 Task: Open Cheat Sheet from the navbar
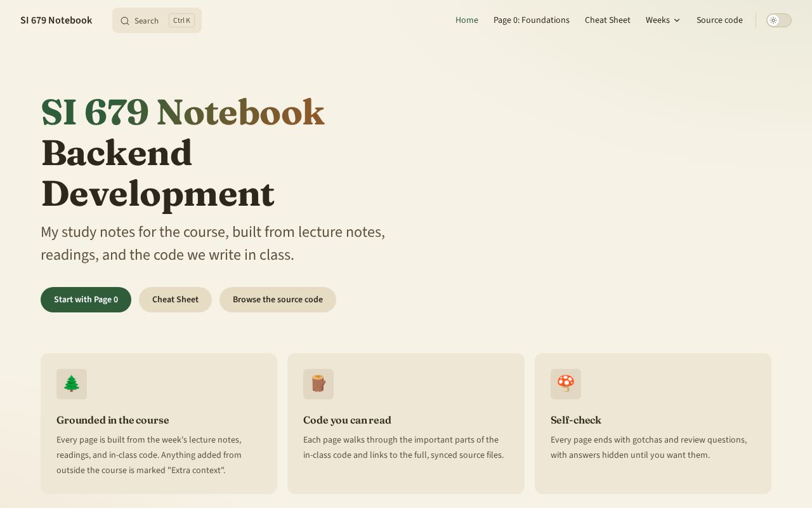pos(608,20)
